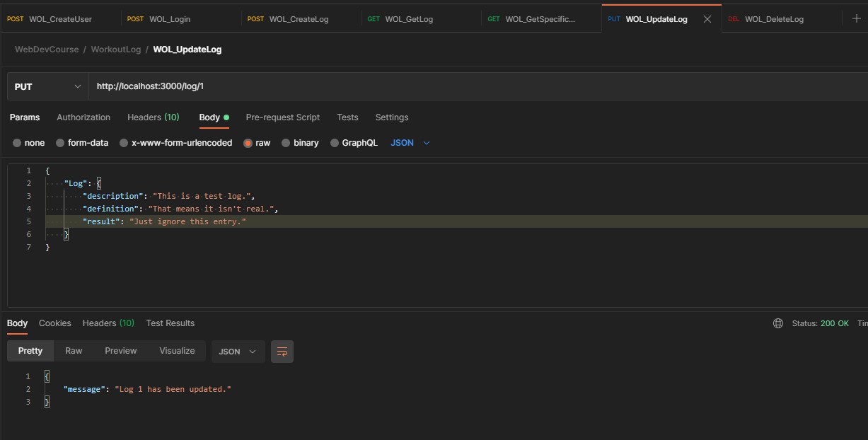Open the request Headers (10) tab

154,117
